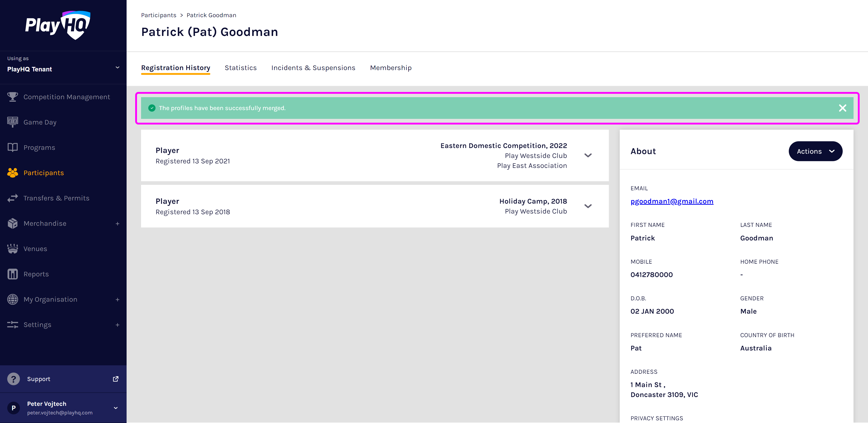Open Transfers & Permits via arrows icon

click(x=12, y=198)
